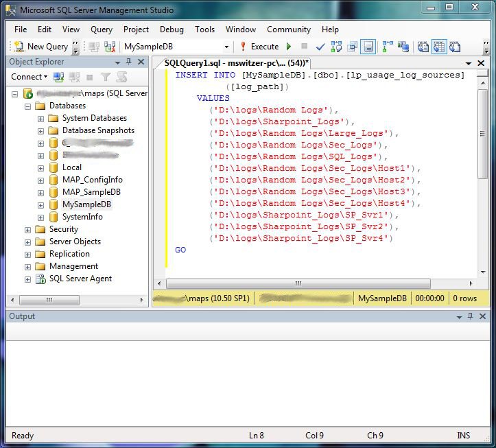Expand the Local database node
The image size is (496, 448).
coord(40,168)
